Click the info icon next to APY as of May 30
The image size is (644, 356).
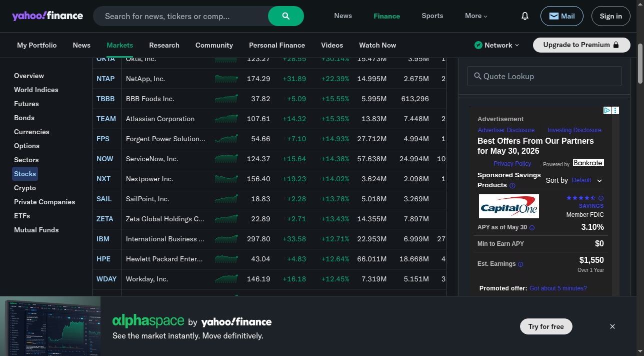532,228
